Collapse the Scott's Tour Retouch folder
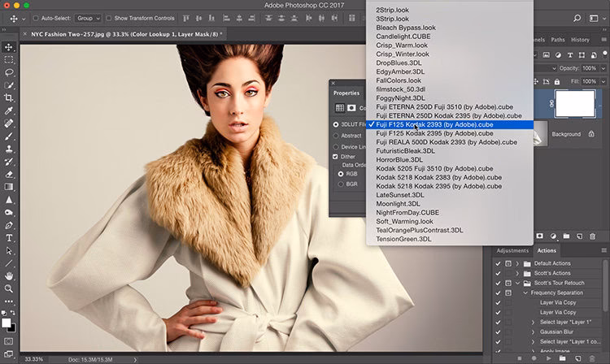Screen dimensions: 610x364 pyautogui.click(x=517, y=284)
